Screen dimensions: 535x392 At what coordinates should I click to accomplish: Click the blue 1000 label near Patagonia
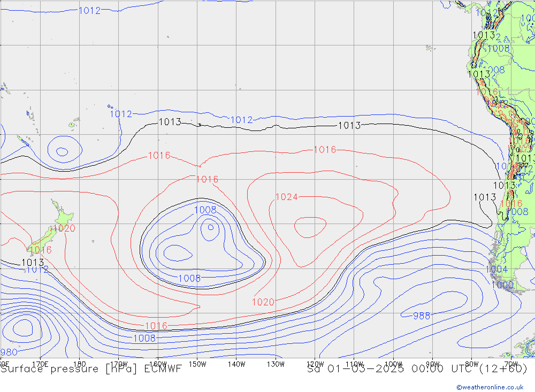(x=502, y=285)
